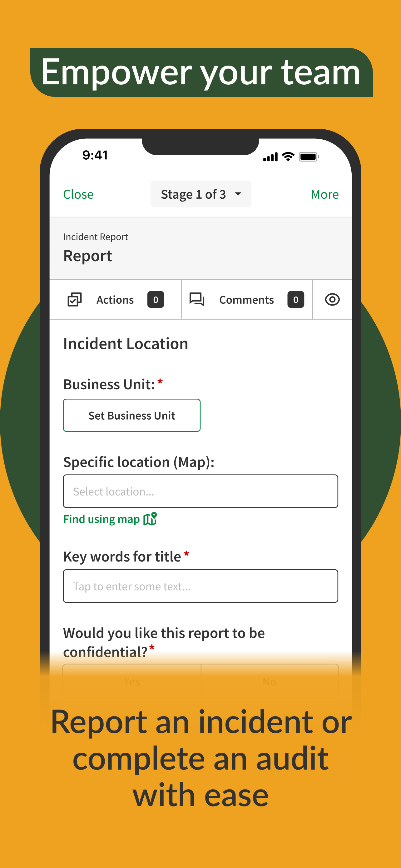Switch to the Actions tab

click(116, 299)
